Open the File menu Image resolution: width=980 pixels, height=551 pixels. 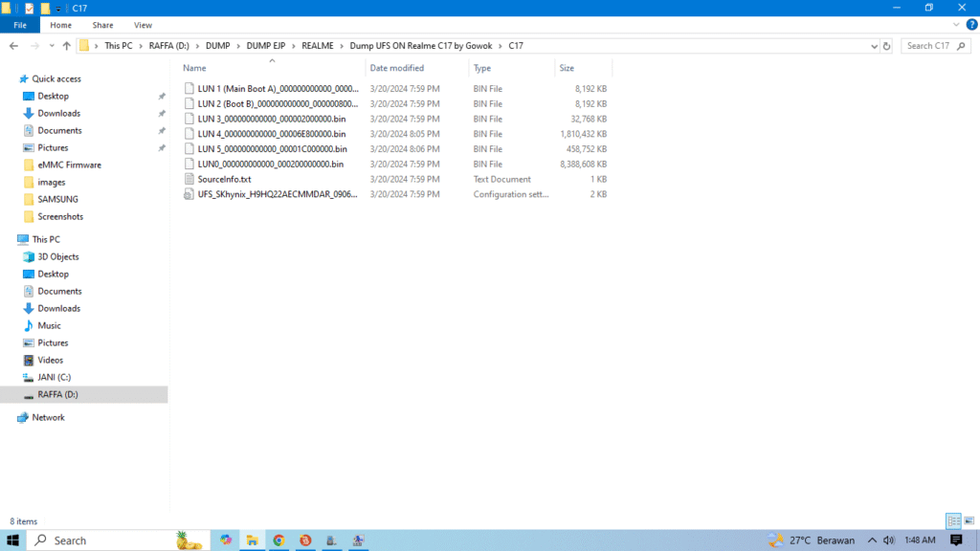(20, 25)
